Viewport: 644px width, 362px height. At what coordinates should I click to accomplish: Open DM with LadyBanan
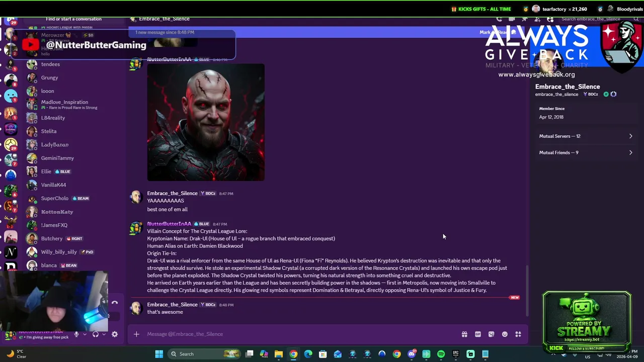tap(72, 145)
